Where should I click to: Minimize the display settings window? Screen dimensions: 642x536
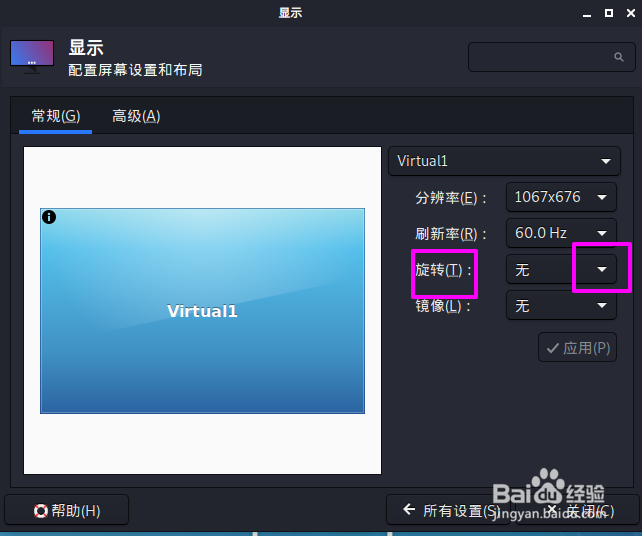pyautogui.click(x=587, y=14)
